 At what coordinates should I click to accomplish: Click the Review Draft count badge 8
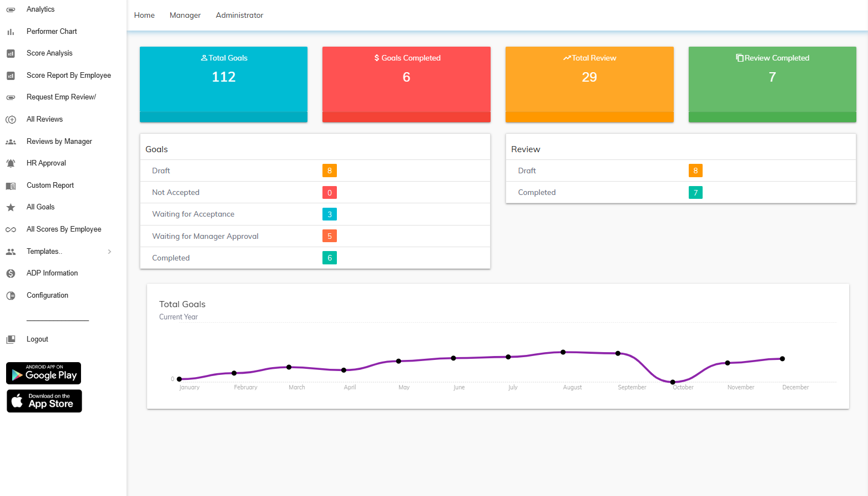point(695,171)
